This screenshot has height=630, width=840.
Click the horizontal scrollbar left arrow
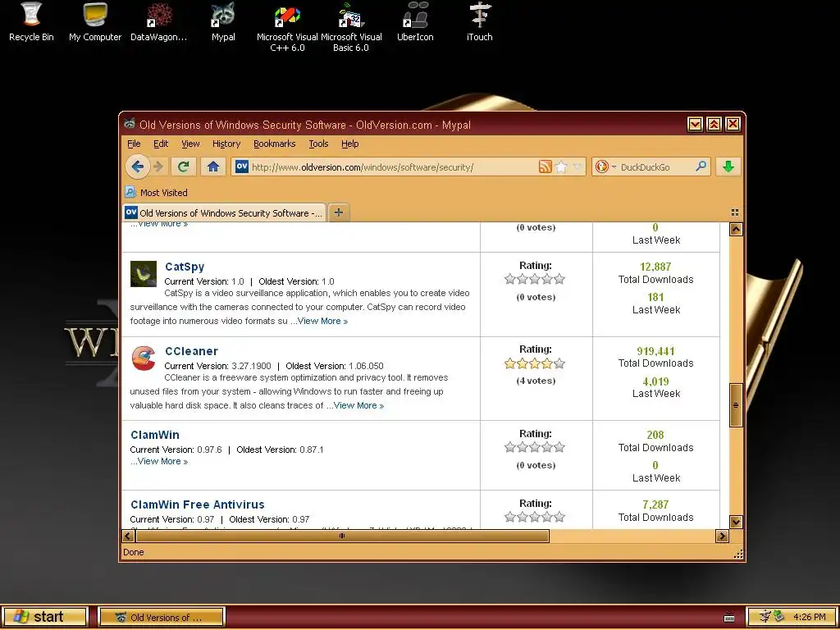(128, 536)
